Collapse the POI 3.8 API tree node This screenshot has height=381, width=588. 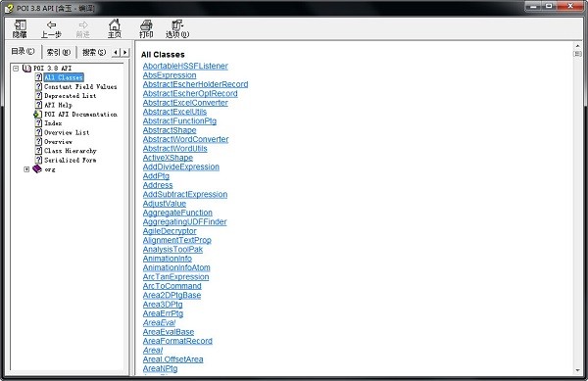click(16, 69)
